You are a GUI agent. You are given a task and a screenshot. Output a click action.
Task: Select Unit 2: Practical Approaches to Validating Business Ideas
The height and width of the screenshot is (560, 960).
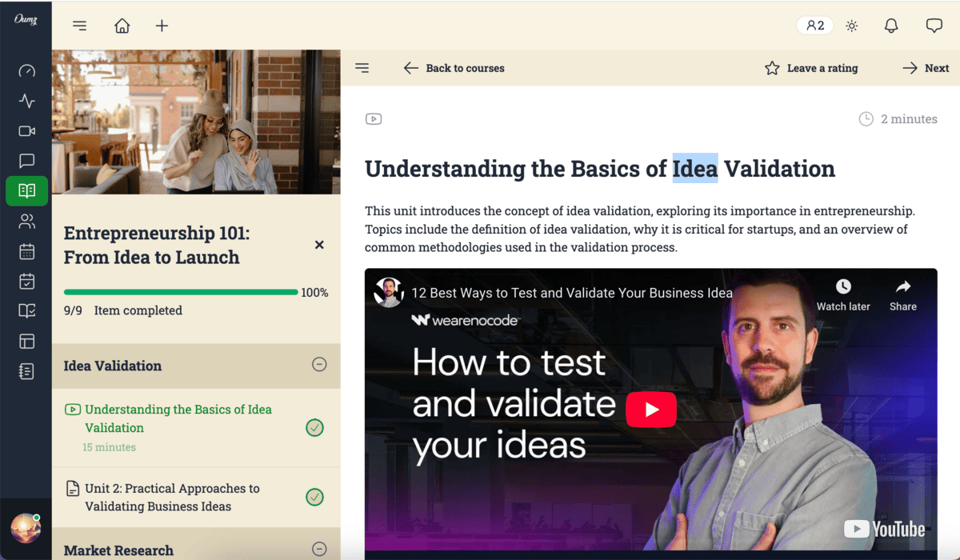pos(172,497)
